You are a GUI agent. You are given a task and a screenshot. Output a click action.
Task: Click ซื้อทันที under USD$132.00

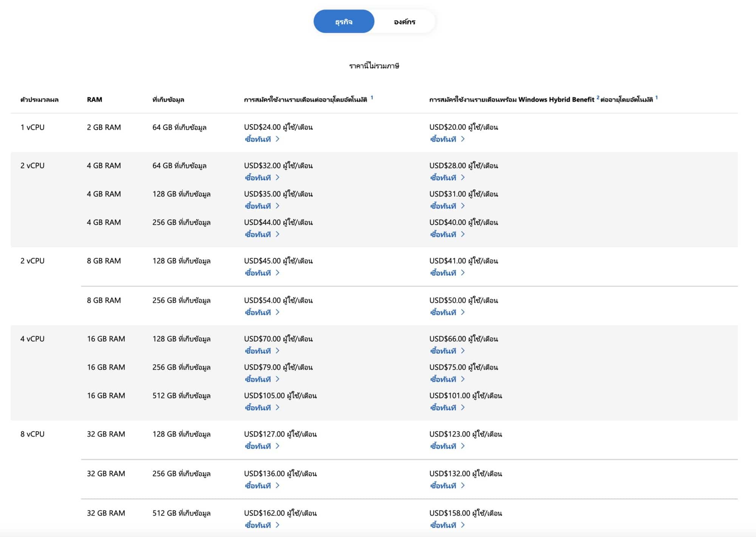point(447,486)
